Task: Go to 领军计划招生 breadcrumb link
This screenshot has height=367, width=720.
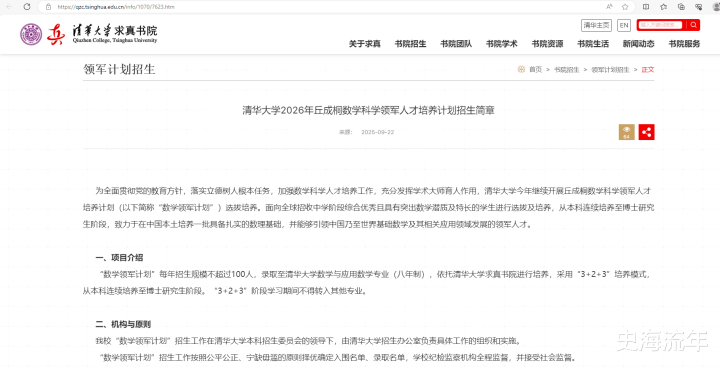Action: 610,70
